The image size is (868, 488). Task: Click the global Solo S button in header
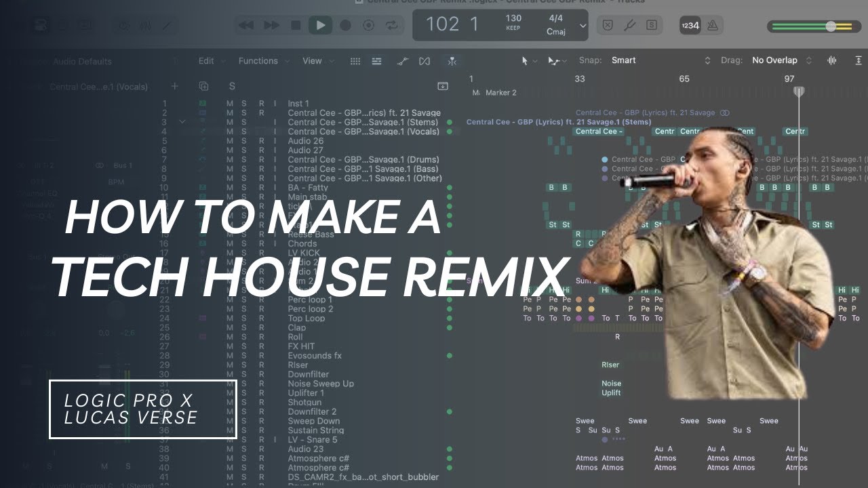(x=232, y=86)
